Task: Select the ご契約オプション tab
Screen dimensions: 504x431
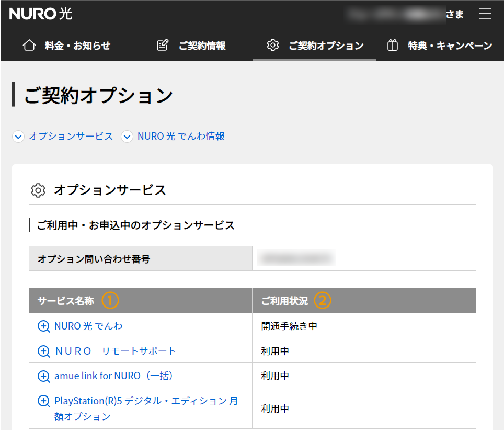Action: [x=315, y=46]
